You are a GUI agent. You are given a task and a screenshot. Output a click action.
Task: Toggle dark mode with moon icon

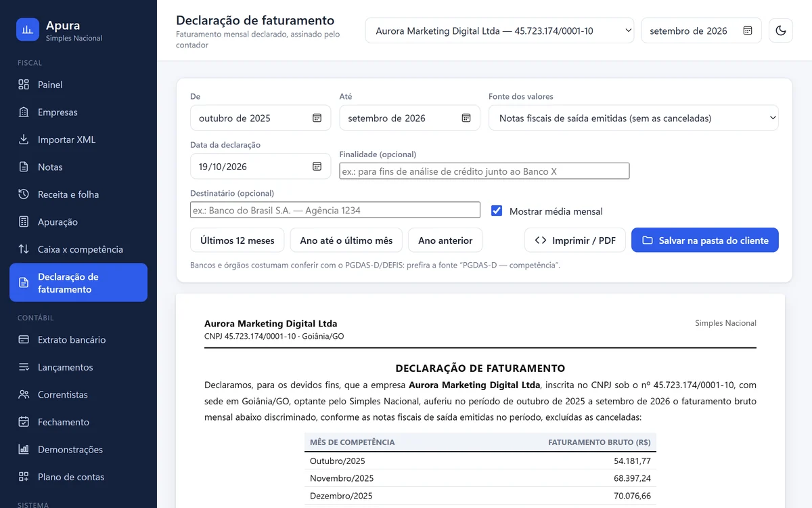pos(781,30)
